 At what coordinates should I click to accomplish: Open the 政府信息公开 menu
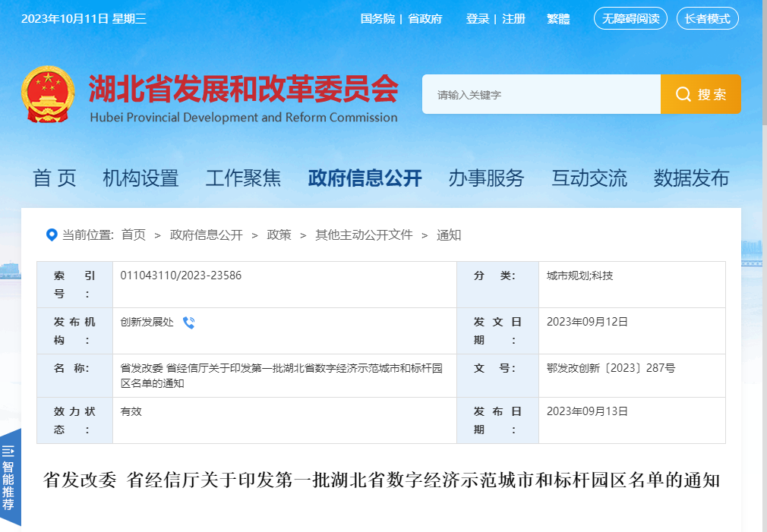point(365,178)
